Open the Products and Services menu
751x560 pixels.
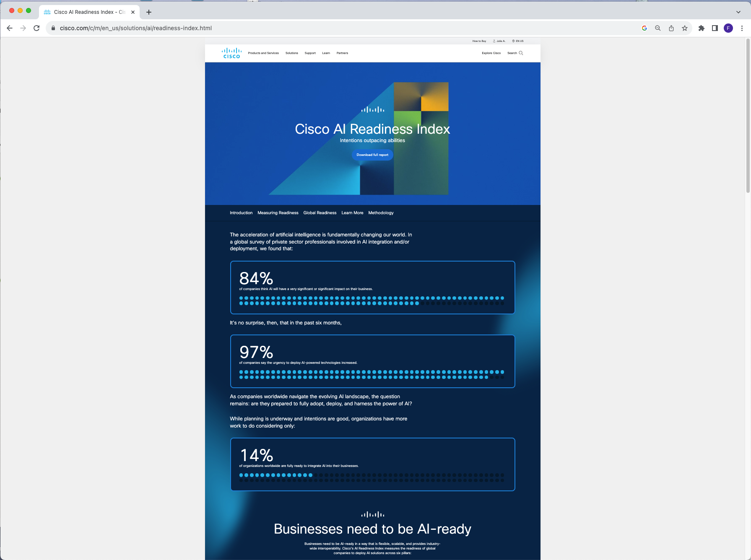(x=263, y=53)
